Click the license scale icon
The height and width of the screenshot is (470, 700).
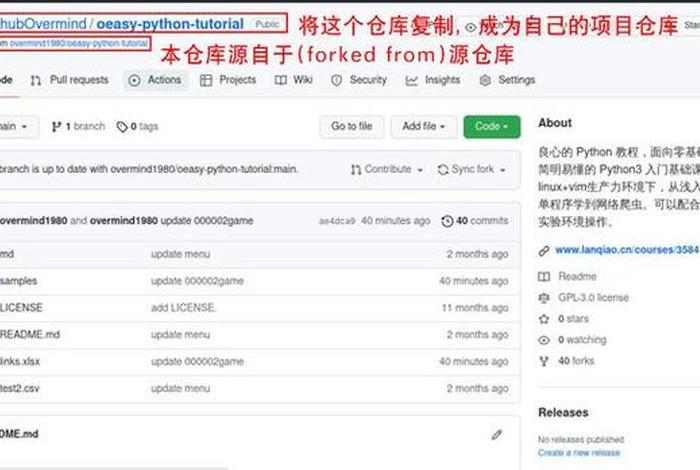click(544, 298)
